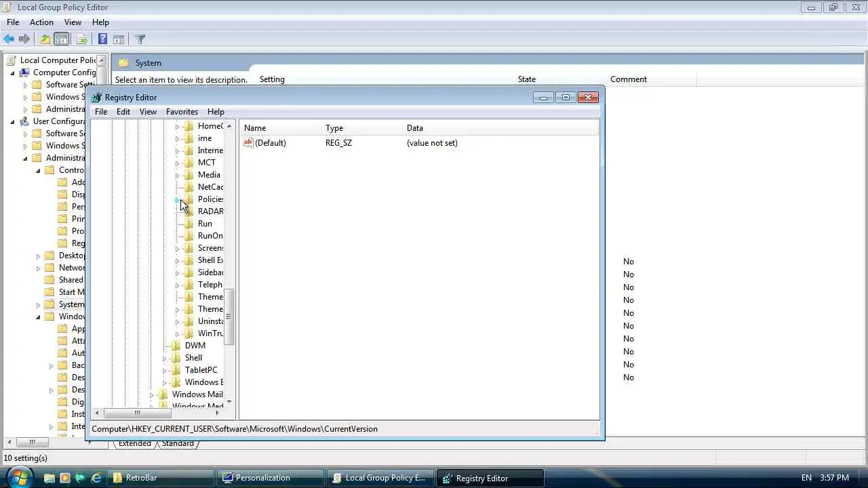868x488 pixels.
Task: Open Registry Editor File menu
Action: point(101,112)
